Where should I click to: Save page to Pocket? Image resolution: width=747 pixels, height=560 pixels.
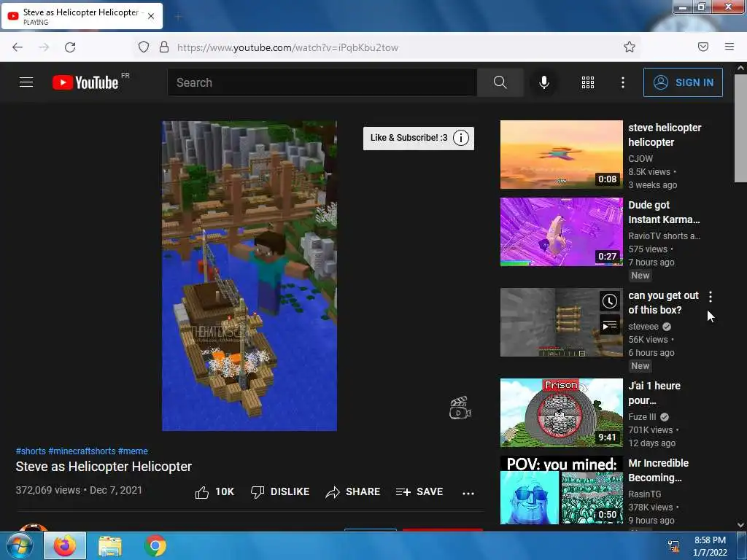(x=703, y=47)
